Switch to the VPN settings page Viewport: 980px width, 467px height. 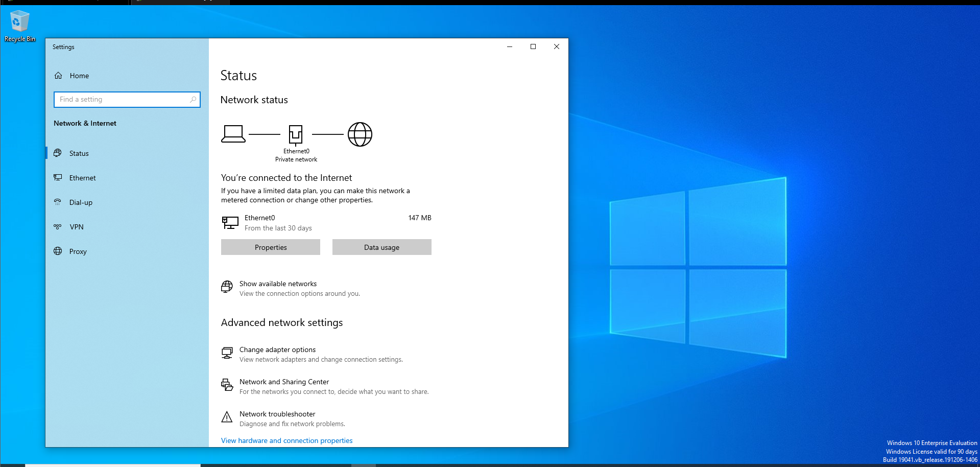(77, 227)
